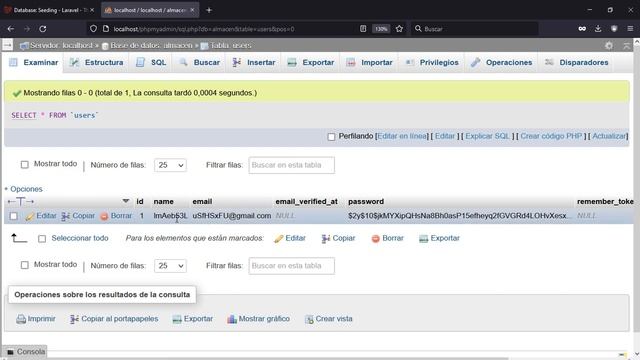Click Editar en línea link
Viewport: 640px width, 360px height.
coord(402,136)
